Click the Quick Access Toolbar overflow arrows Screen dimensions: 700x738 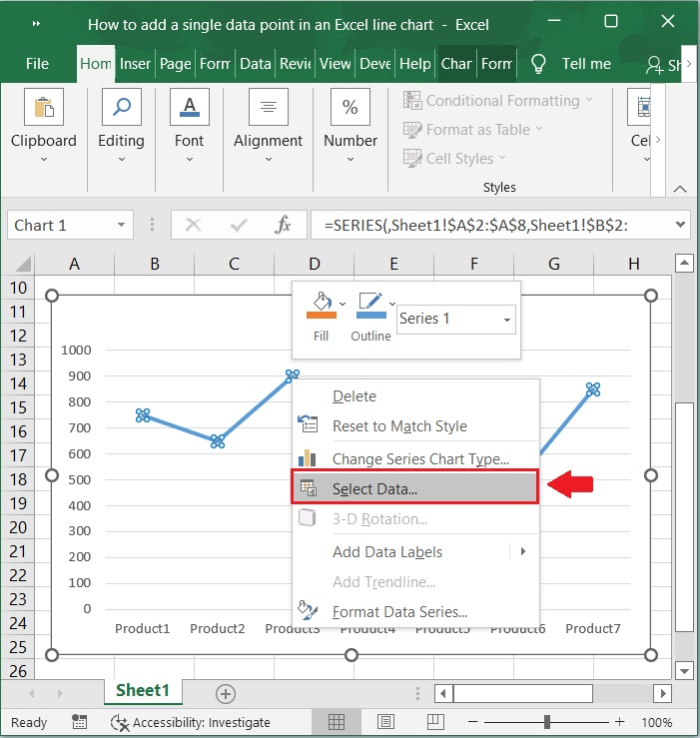36,24
